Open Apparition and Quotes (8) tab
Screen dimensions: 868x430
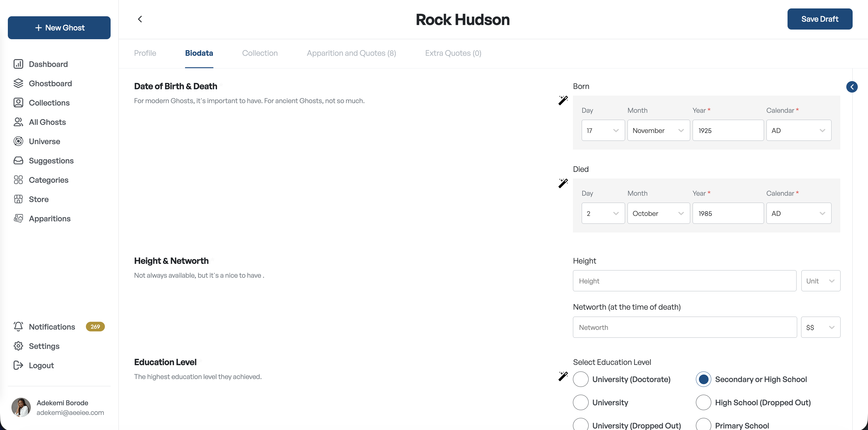pyautogui.click(x=351, y=53)
